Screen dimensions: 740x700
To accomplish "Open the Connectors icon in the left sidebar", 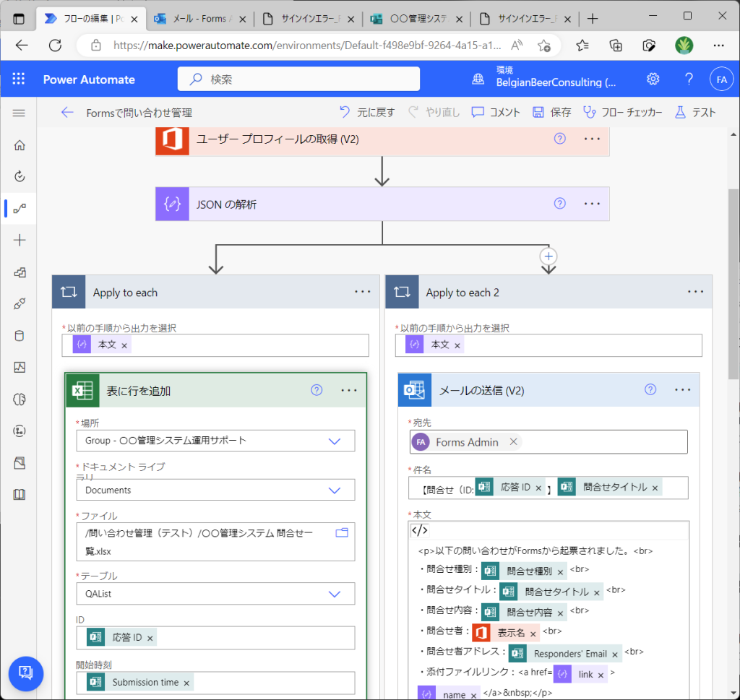I will [x=20, y=304].
